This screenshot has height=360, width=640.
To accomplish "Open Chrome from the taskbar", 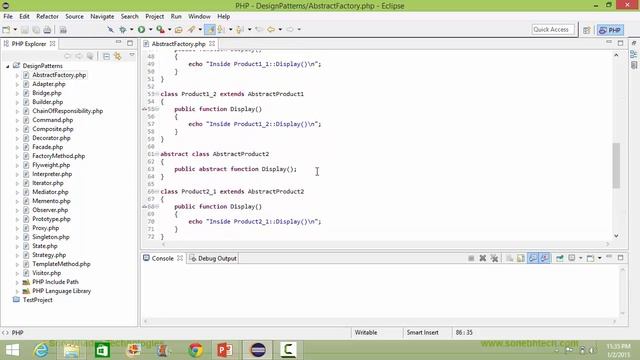I will click(x=196, y=350).
